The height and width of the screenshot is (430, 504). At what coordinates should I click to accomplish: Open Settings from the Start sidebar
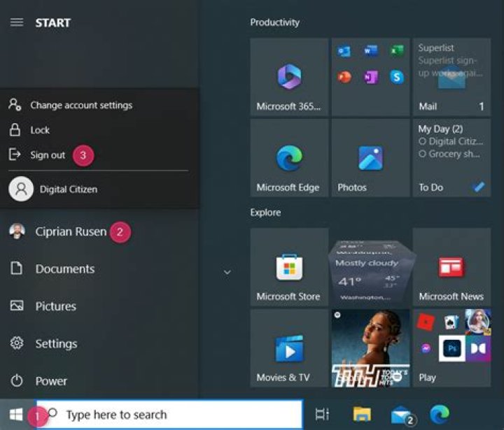click(x=55, y=343)
